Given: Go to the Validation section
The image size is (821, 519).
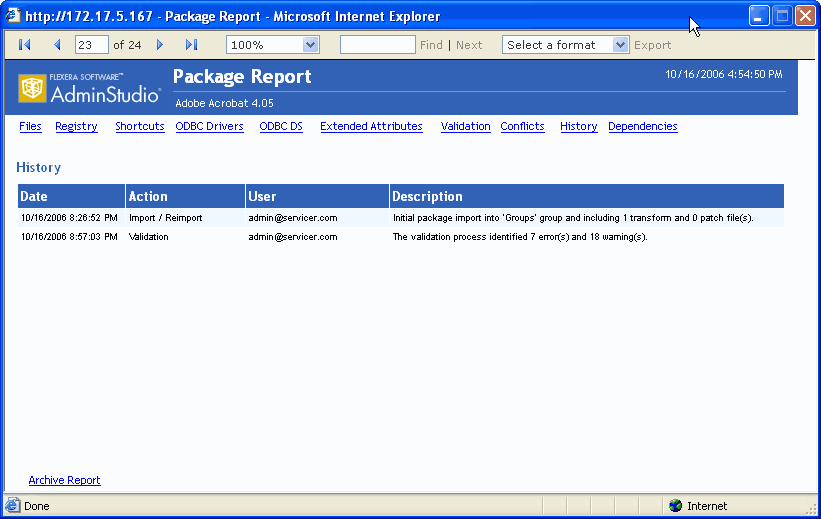Looking at the screenshot, I should click(465, 127).
